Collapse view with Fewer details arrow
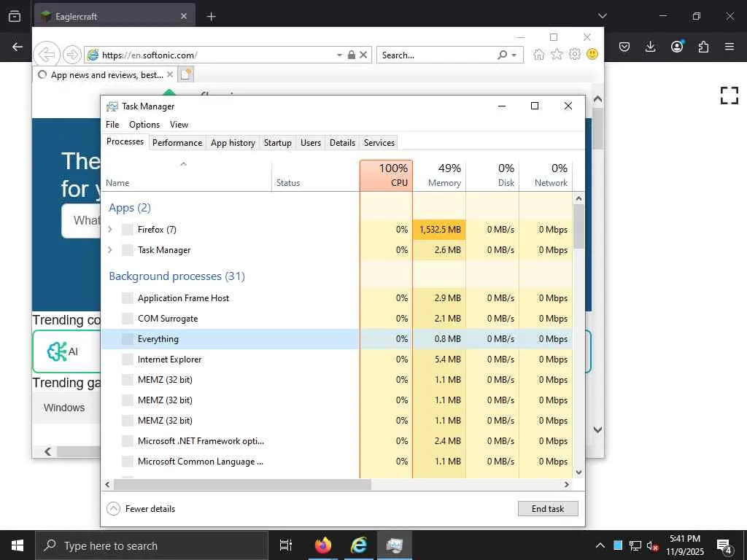This screenshot has height=560, width=747. (113, 508)
